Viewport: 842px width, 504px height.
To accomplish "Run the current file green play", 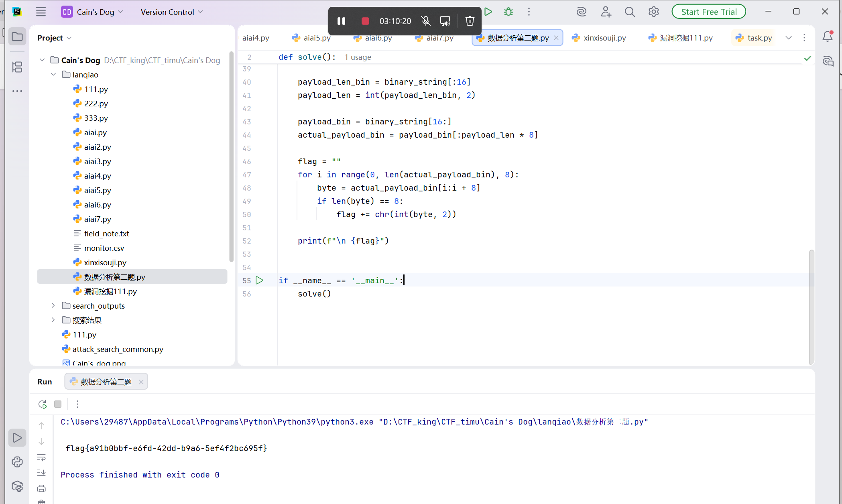I will [x=488, y=12].
